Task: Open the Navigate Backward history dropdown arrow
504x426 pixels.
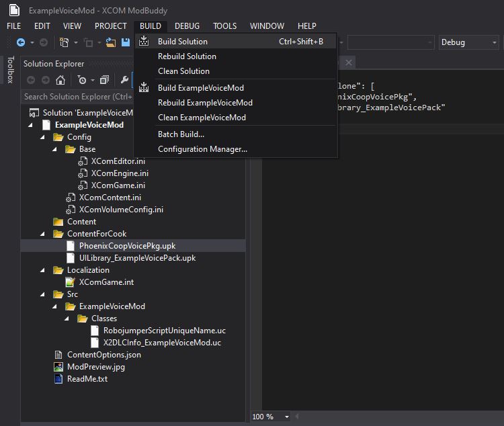Action: (32, 42)
